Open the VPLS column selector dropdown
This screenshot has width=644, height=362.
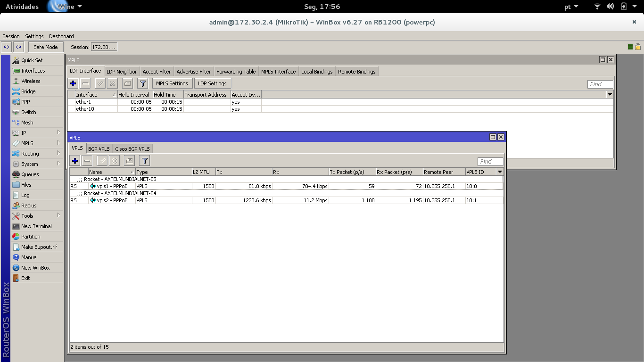pos(500,172)
